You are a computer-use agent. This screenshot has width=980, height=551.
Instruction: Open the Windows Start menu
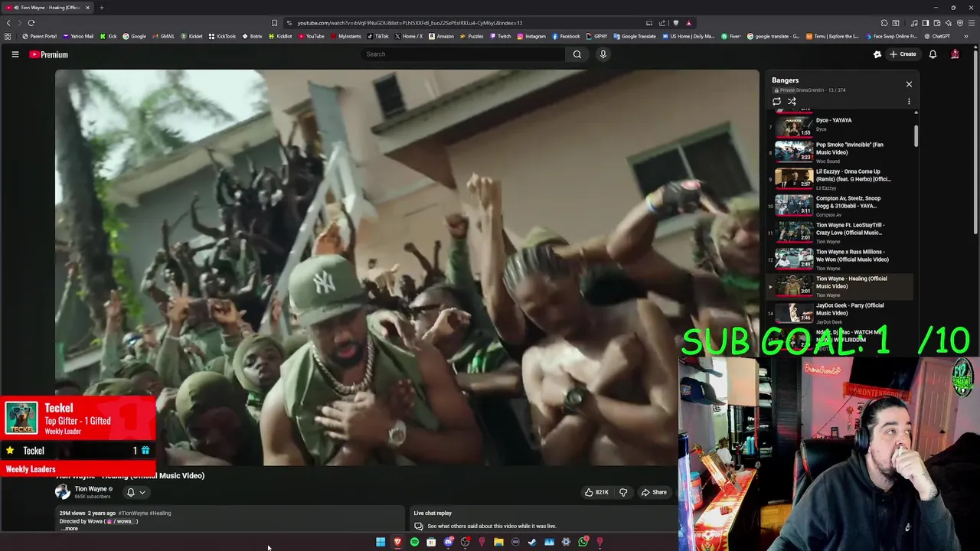pyautogui.click(x=381, y=542)
